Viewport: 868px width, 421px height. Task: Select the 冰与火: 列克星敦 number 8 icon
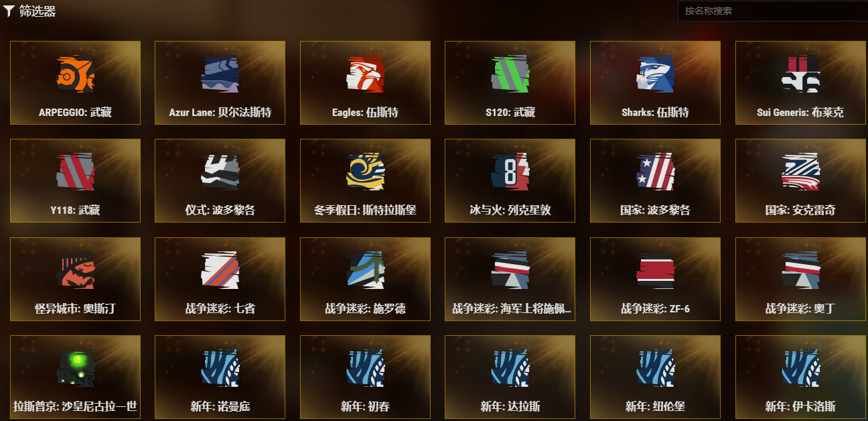point(510,172)
